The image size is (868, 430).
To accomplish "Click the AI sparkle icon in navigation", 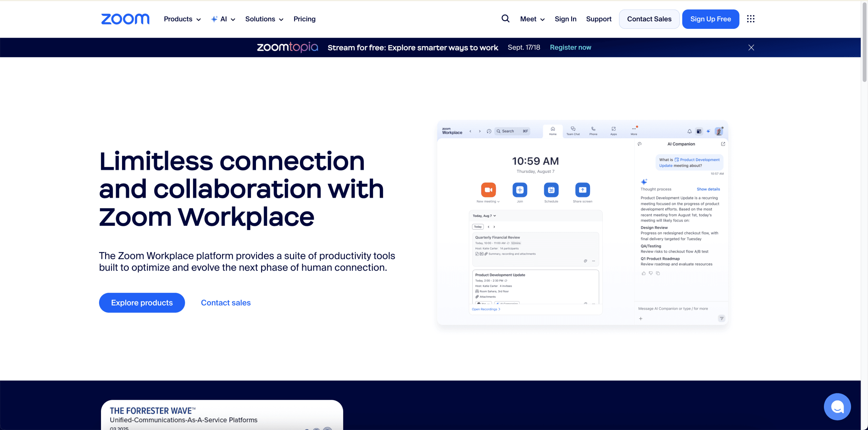I will (214, 19).
